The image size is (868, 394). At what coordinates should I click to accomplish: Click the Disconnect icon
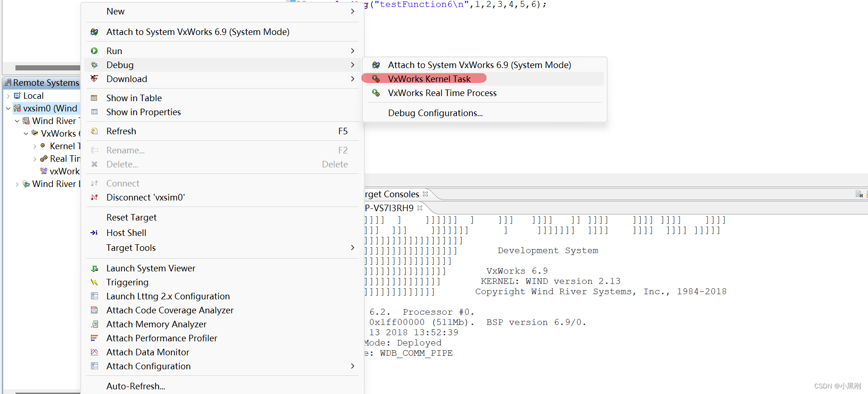[x=94, y=197]
